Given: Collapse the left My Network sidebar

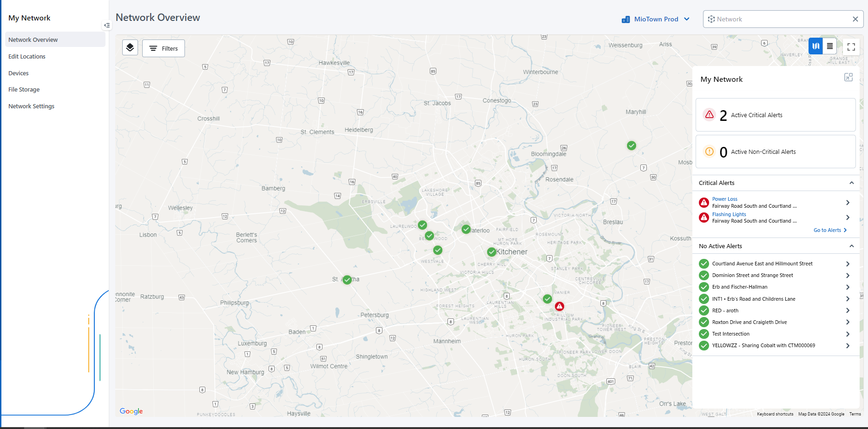Looking at the screenshot, I should click(x=106, y=25).
